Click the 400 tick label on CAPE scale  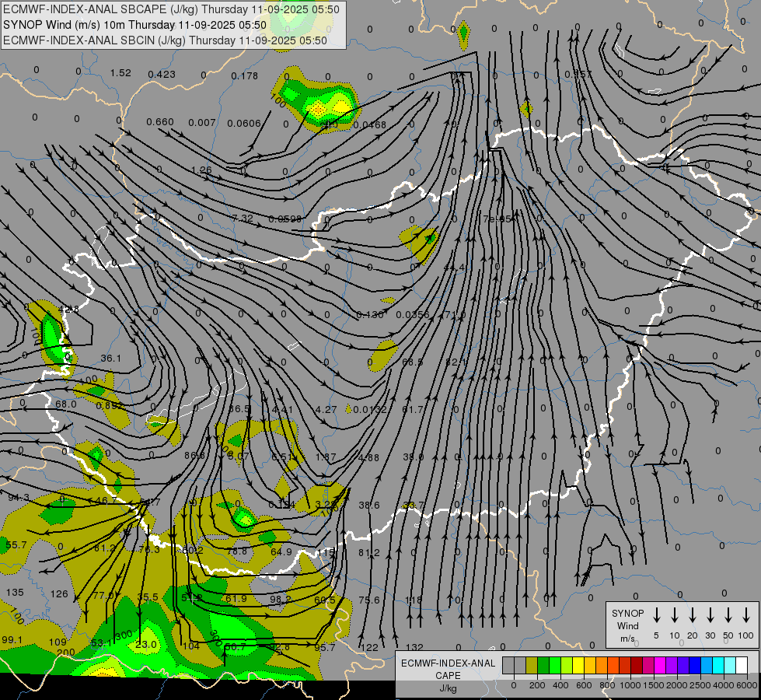coord(560,685)
